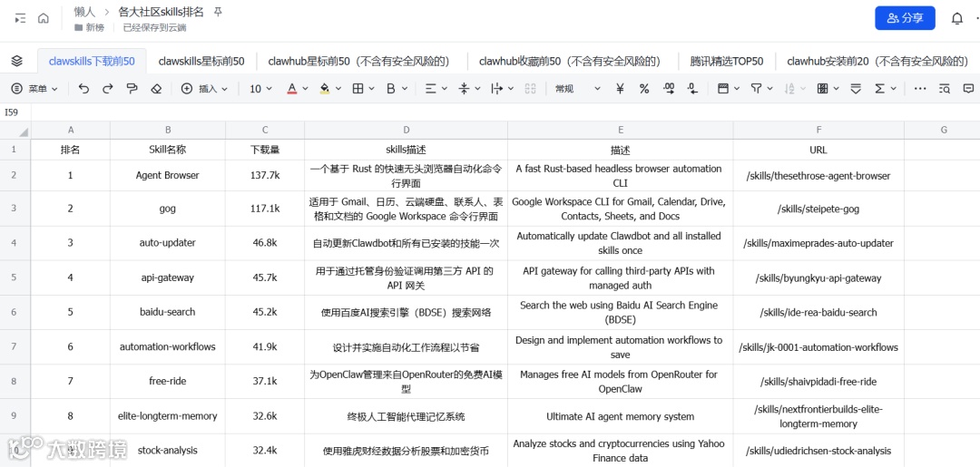Viewport: 980px width, 467px height.
Task: Click the sum sigma function icon
Action: (x=880, y=89)
